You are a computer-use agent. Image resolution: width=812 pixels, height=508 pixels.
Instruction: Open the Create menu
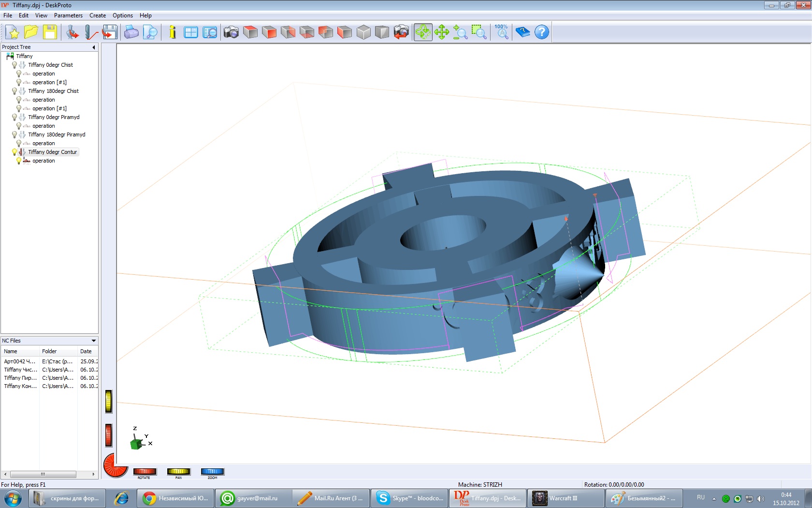click(98, 15)
